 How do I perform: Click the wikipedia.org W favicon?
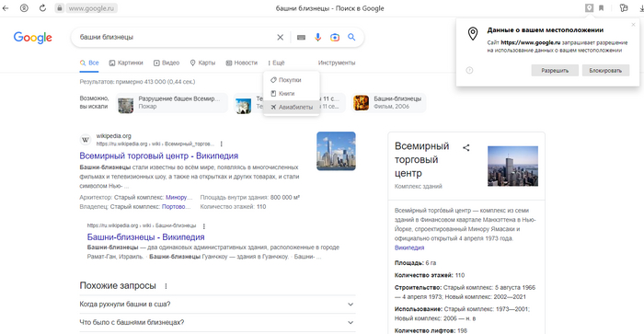[x=86, y=140]
